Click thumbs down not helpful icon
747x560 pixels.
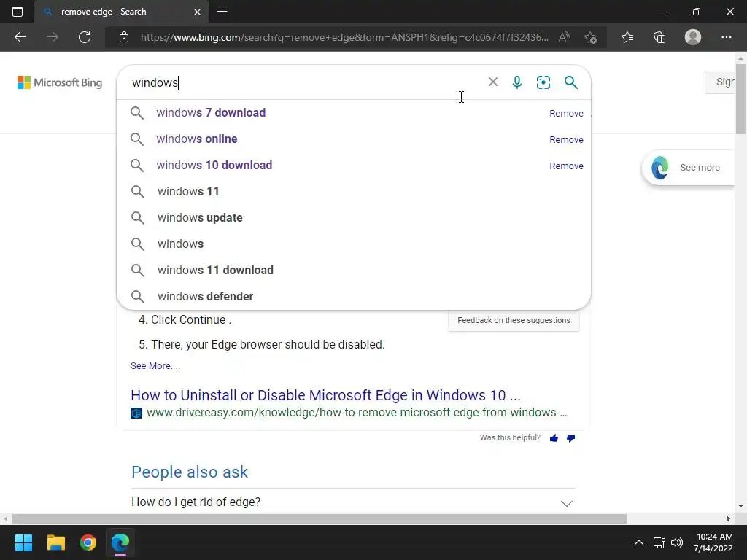(570, 438)
